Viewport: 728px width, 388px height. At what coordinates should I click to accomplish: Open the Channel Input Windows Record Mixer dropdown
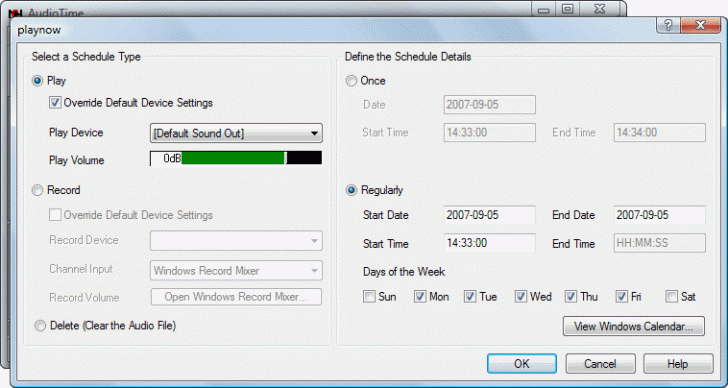(x=236, y=271)
